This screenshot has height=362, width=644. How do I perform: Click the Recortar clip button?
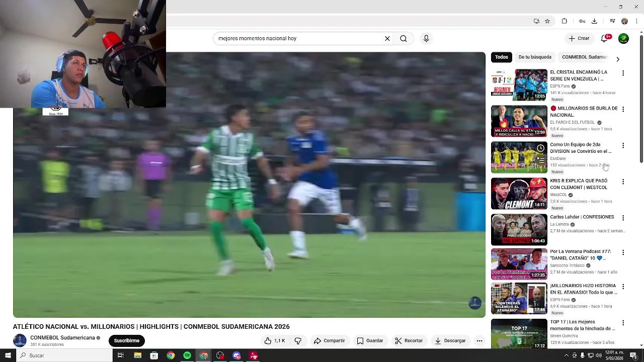click(409, 340)
